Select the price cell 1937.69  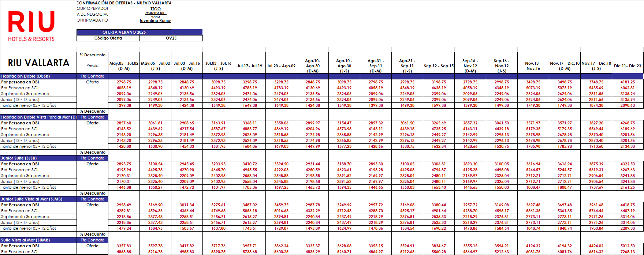[596, 187]
